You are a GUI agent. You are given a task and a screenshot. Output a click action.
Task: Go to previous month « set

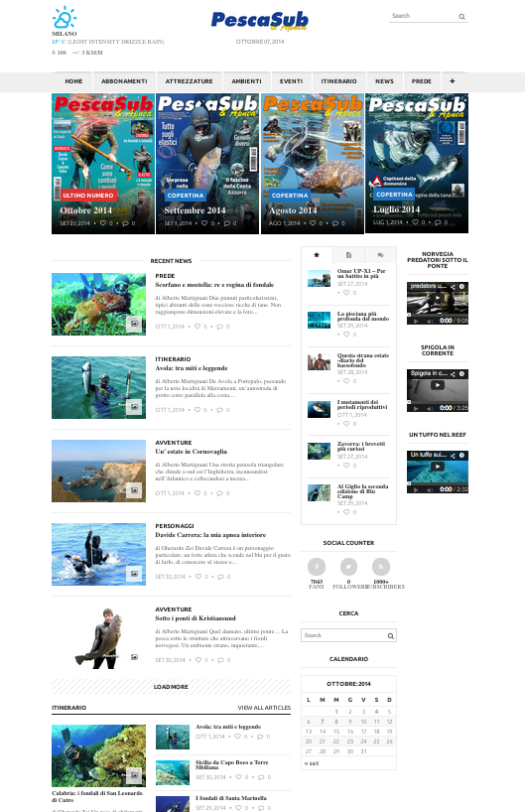point(312,763)
